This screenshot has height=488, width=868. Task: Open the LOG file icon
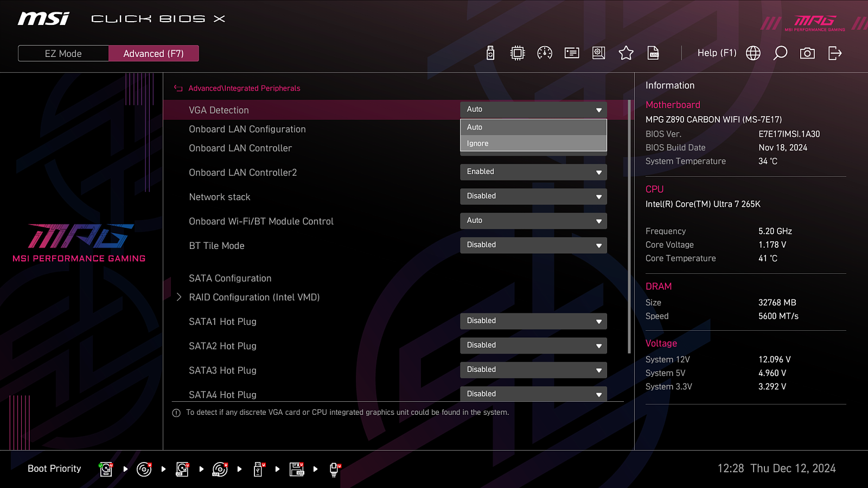(x=653, y=53)
